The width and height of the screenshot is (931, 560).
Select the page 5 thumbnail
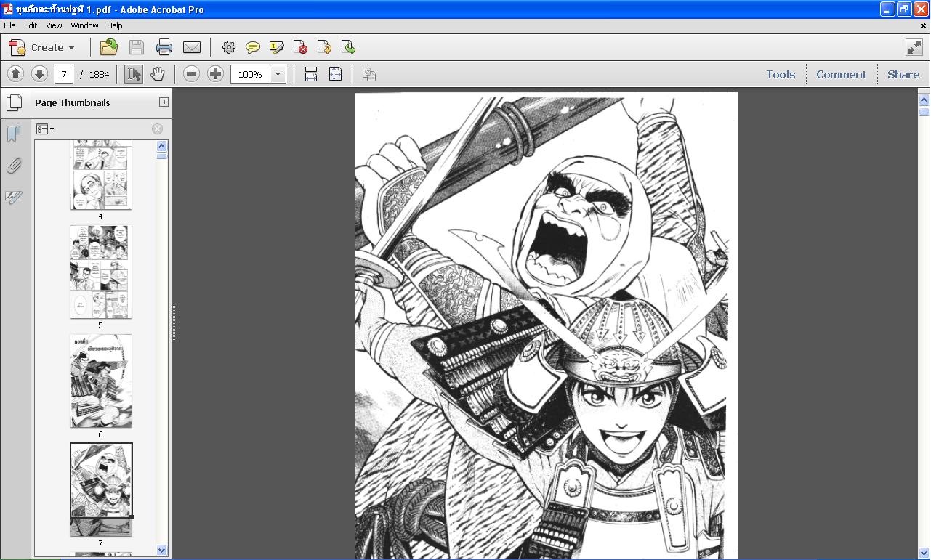(x=101, y=272)
